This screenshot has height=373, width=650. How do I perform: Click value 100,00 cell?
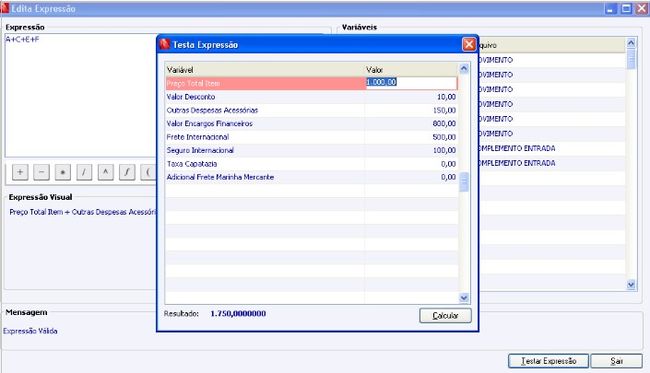444,150
